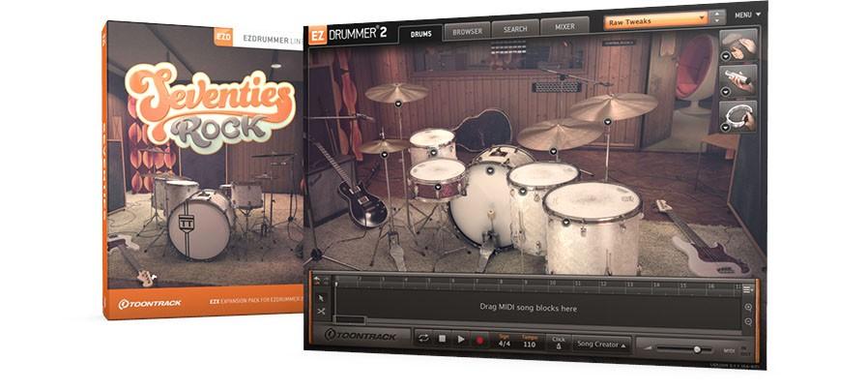Hit the smaller floor tom behind
Image resolution: width=868 pixels, height=390 pixels.
click(542, 174)
